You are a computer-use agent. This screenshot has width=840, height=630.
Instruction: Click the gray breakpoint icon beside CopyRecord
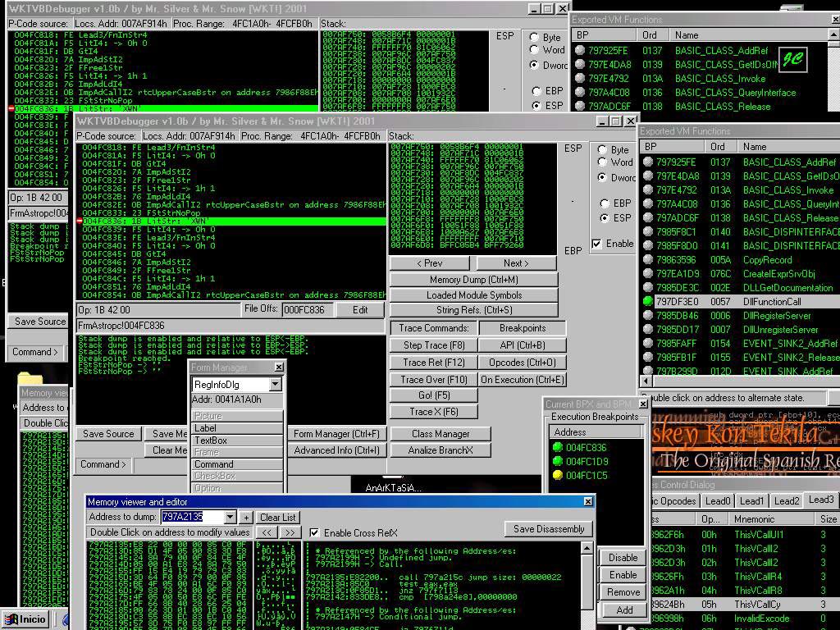coord(648,260)
